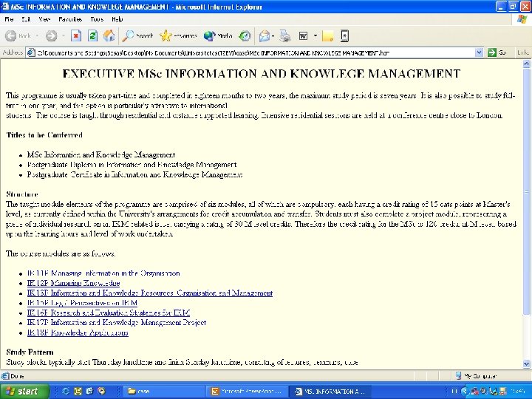
Task: Open the Discuss yellow note icon
Action: pos(327,36)
